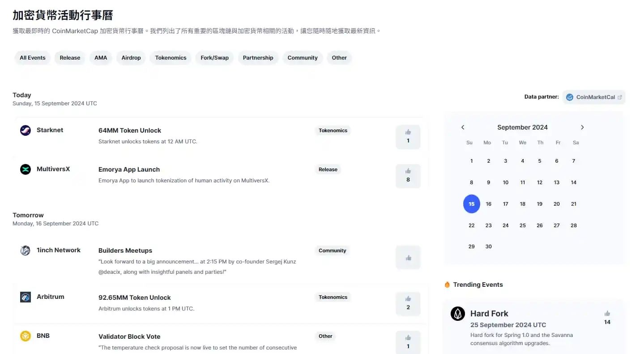Go to previous month in calendar
Image resolution: width=644 pixels, height=354 pixels.
click(x=463, y=127)
